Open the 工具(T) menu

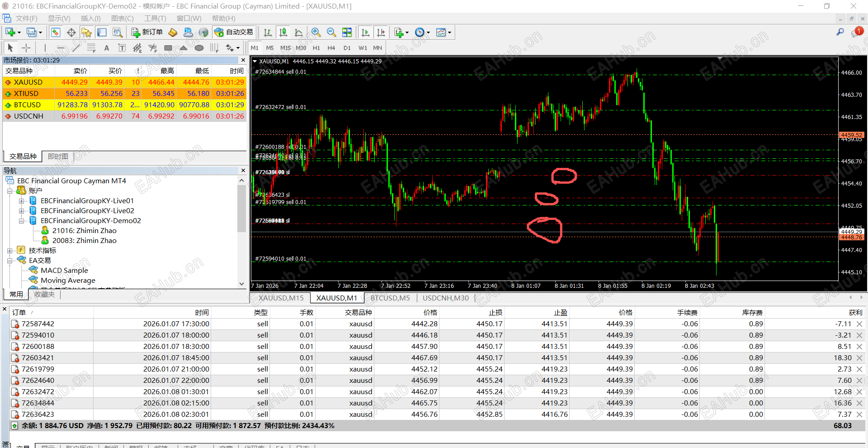click(155, 19)
